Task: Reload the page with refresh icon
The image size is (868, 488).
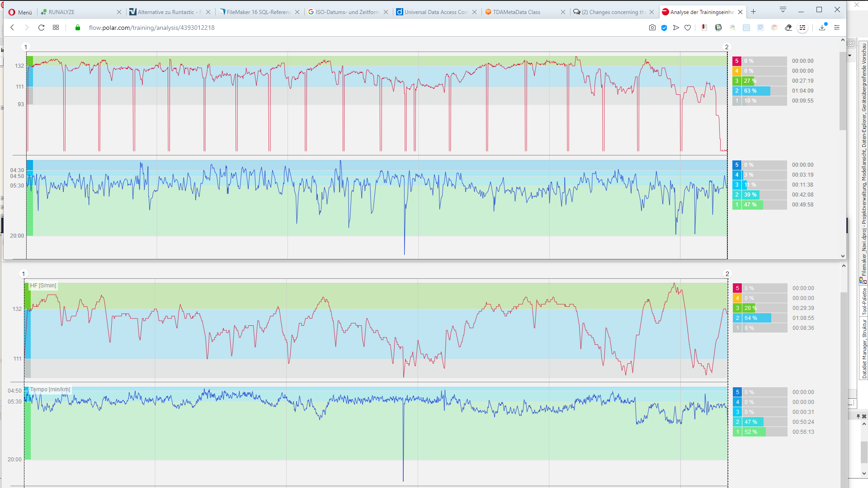Action: click(x=41, y=28)
